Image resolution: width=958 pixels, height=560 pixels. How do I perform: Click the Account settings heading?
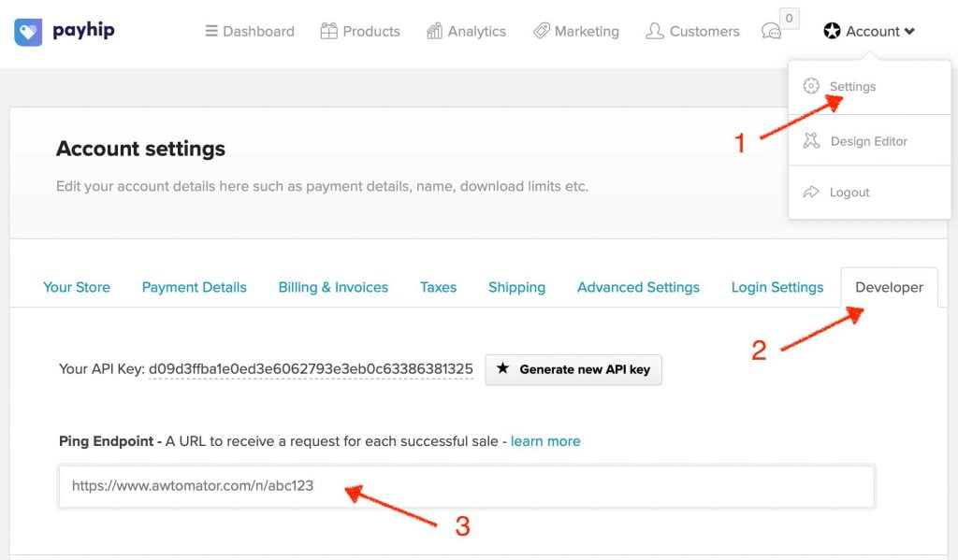click(x=140, y=149)
